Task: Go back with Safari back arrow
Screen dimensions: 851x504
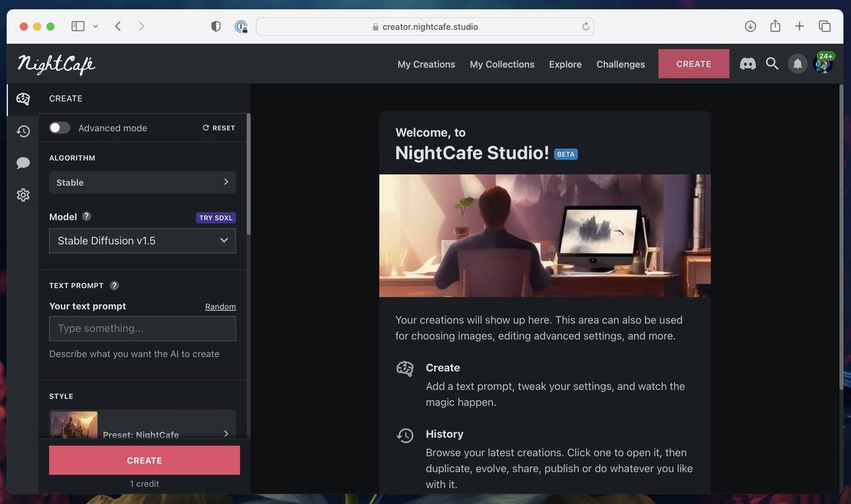Action: tap(118, 26)
